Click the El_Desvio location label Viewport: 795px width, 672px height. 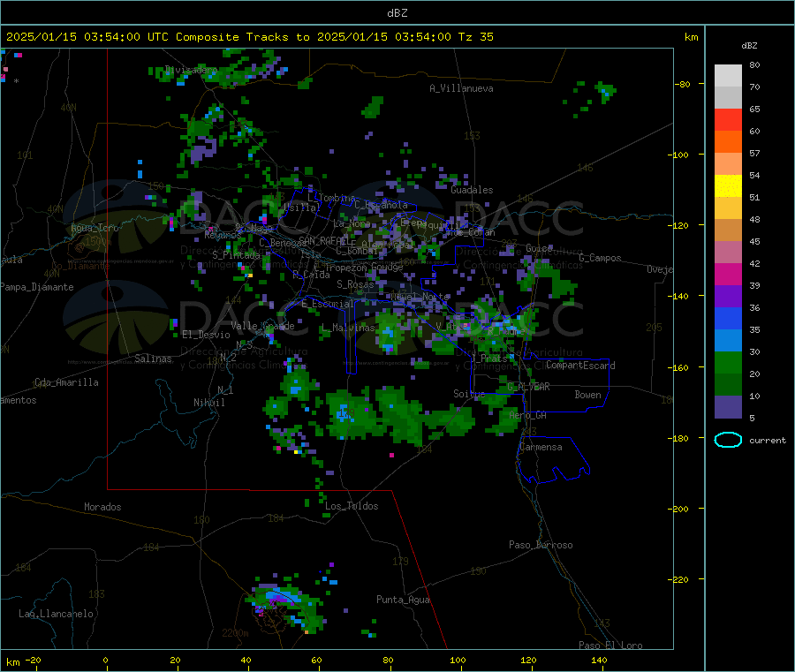(x=207, y=335)
